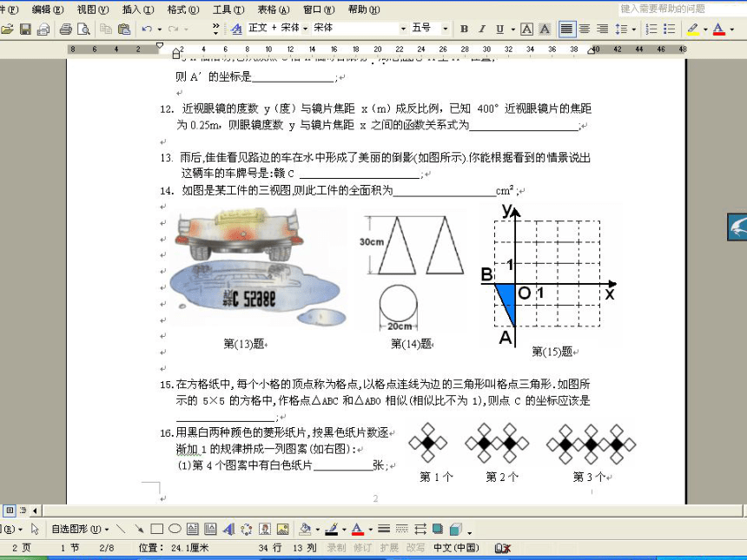The width and height of the screenshot is (747, 560).
Task: Click the help search box 键入需要帮助的问题
Action: point(682,9)
